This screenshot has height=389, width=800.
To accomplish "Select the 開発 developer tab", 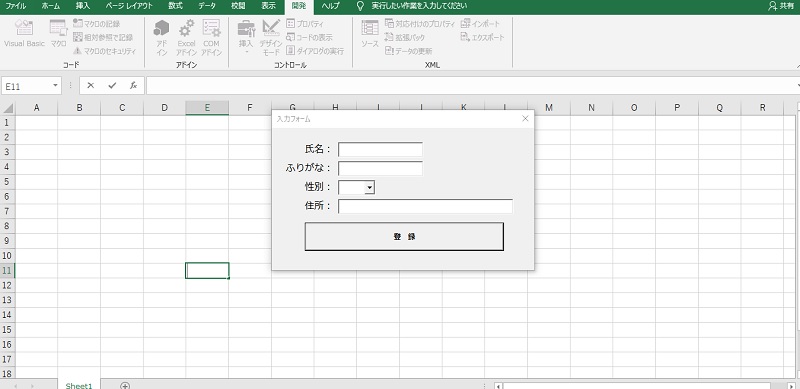I will [x=299, y=6].
